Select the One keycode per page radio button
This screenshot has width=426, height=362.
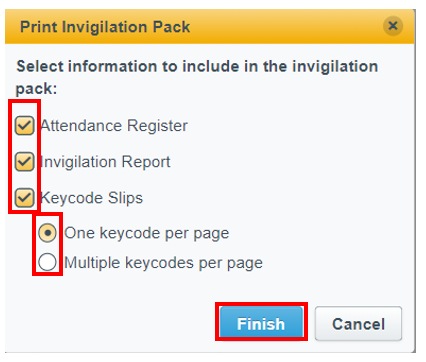pyautogui.click(x=47, y=233)
